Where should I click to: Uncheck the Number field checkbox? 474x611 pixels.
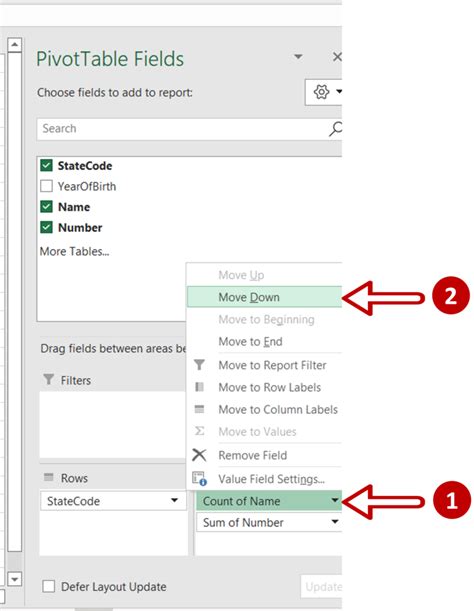(x=46, y=227)
